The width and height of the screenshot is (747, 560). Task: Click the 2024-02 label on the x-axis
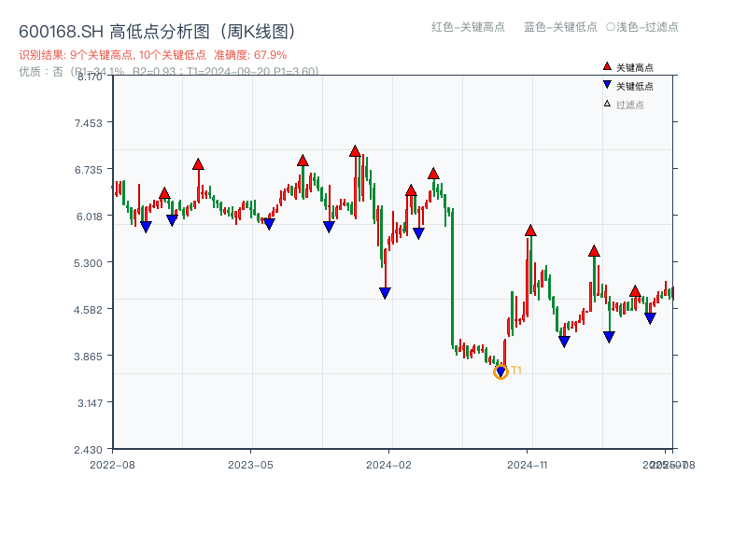[389, 463]
